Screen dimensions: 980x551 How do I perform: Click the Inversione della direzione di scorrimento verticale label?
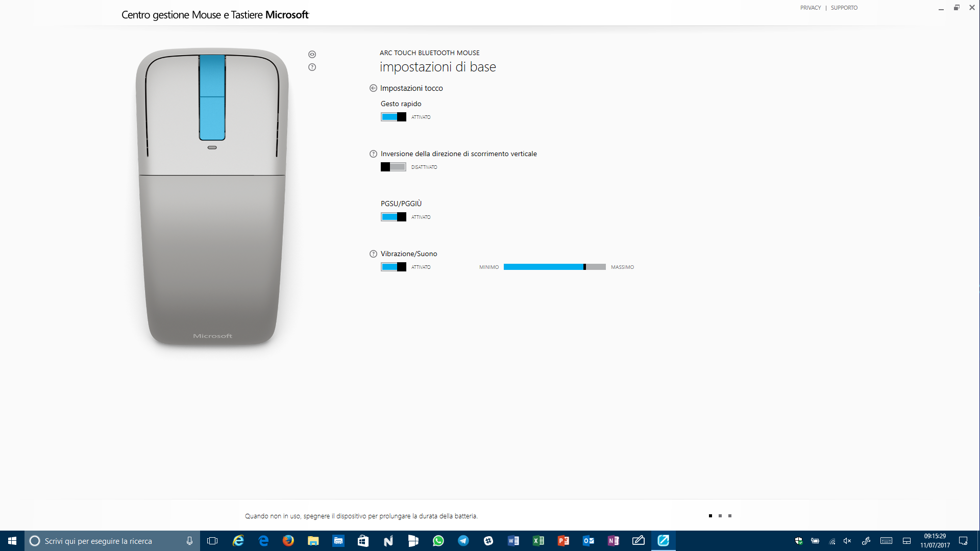(x=458, y=154)
